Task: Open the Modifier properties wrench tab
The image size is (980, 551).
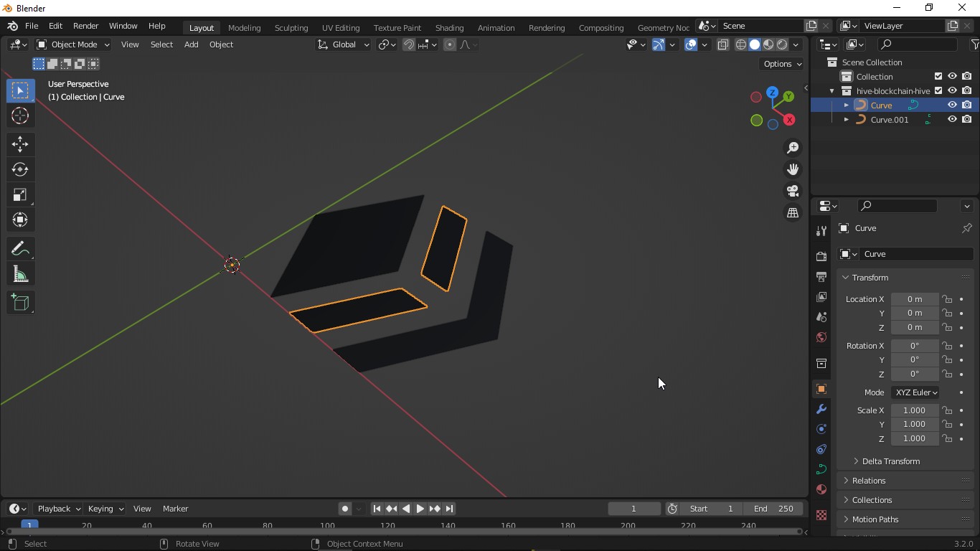Action: pos(821,409)
